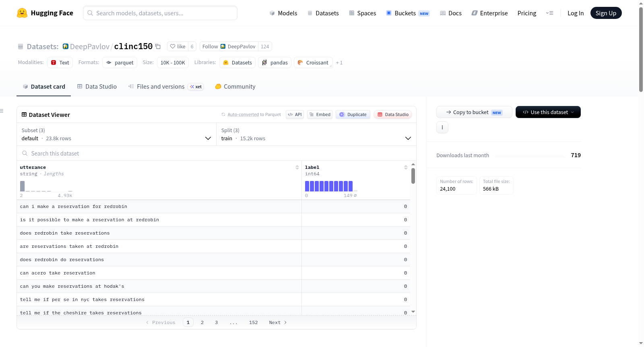Select the parquet format tag
Viewport: 644px width, 347px height.
[x=120, y=62]
